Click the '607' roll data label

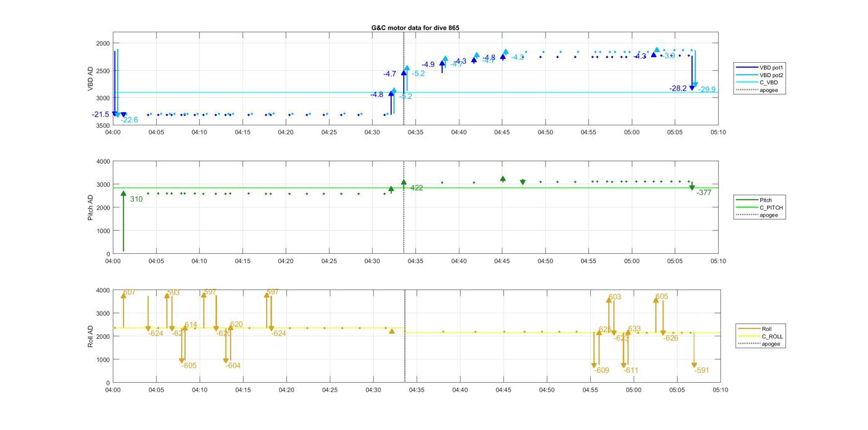pyautogui.click(x=130, y=292)
